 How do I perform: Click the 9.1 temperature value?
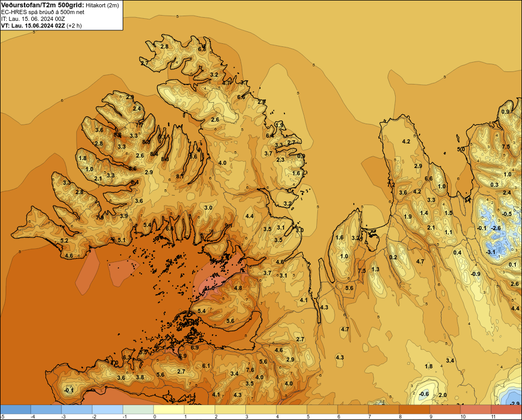point(228,225)
